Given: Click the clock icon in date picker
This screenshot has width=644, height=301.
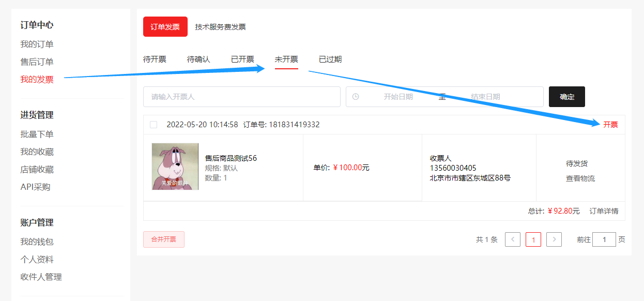Looking at the screenshot, I should tap(356, 97).
